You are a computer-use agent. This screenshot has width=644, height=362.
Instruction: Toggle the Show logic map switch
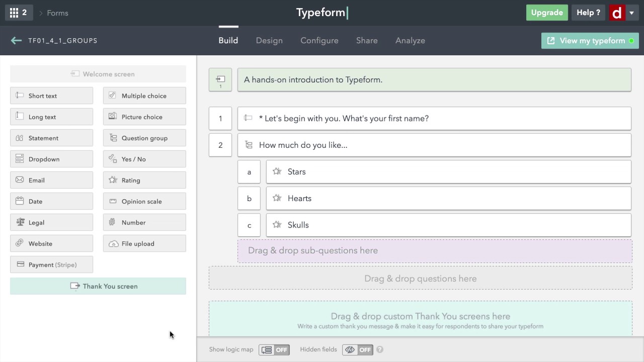[274, 349]
